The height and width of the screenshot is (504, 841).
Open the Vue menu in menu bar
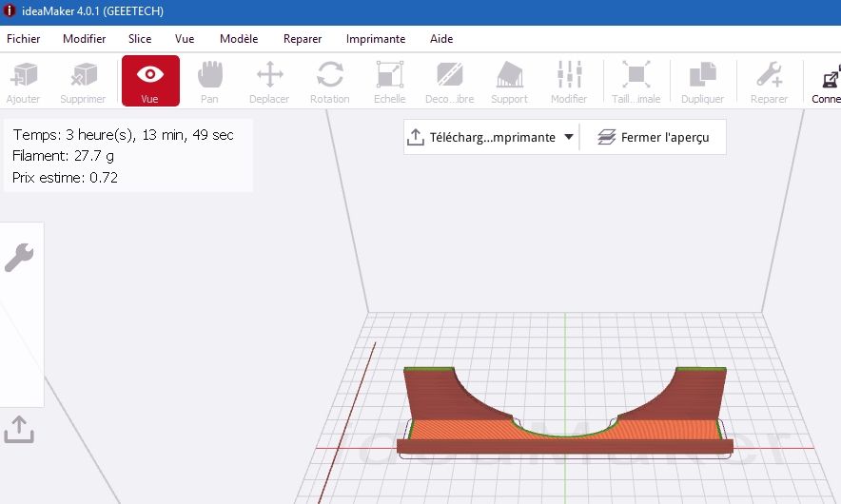185,39
